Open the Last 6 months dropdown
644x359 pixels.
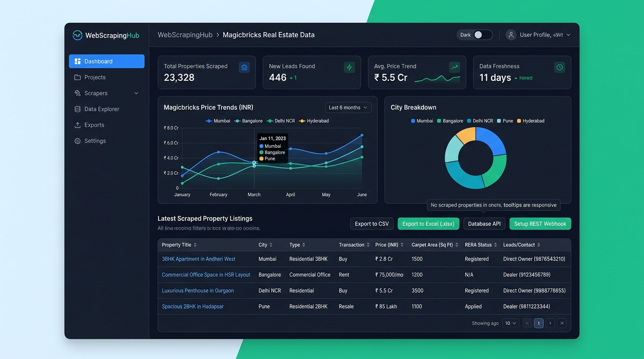point(348,108)
